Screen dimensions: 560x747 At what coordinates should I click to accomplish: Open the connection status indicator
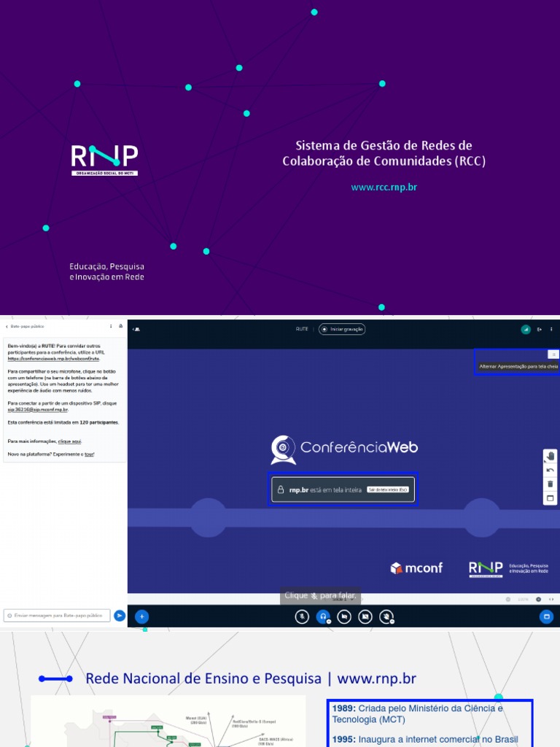526,329
